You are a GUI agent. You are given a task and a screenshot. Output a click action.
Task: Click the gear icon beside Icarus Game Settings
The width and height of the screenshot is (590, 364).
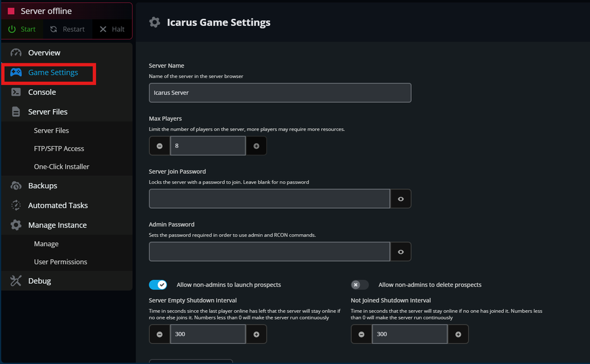[155, 22]
